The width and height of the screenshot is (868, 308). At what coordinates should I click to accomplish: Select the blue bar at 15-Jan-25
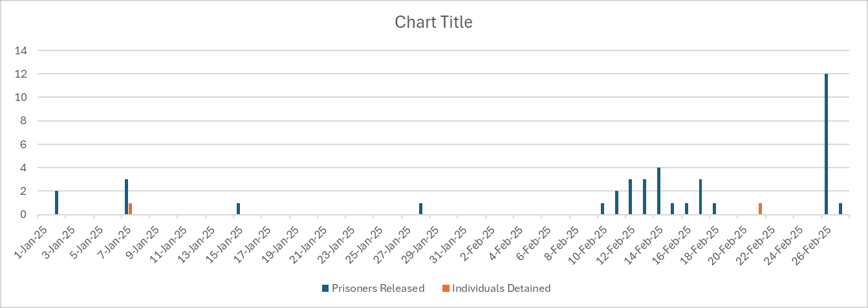(x=238, y=208)
